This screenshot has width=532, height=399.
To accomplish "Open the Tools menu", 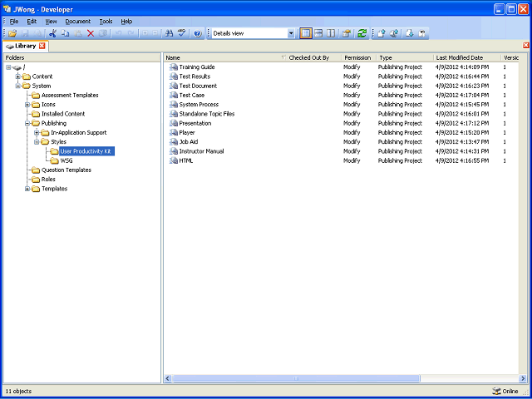I will pyautogui.click(x=106, y=22).
